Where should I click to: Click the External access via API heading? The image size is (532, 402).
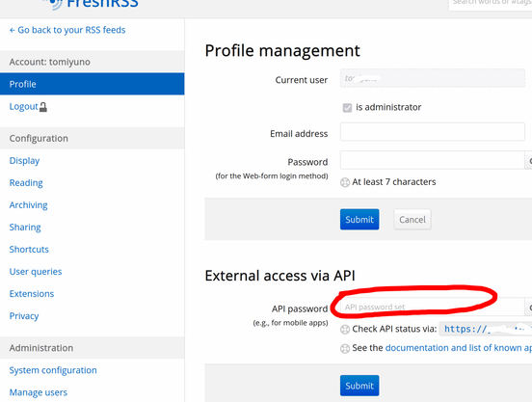point(279,276)
